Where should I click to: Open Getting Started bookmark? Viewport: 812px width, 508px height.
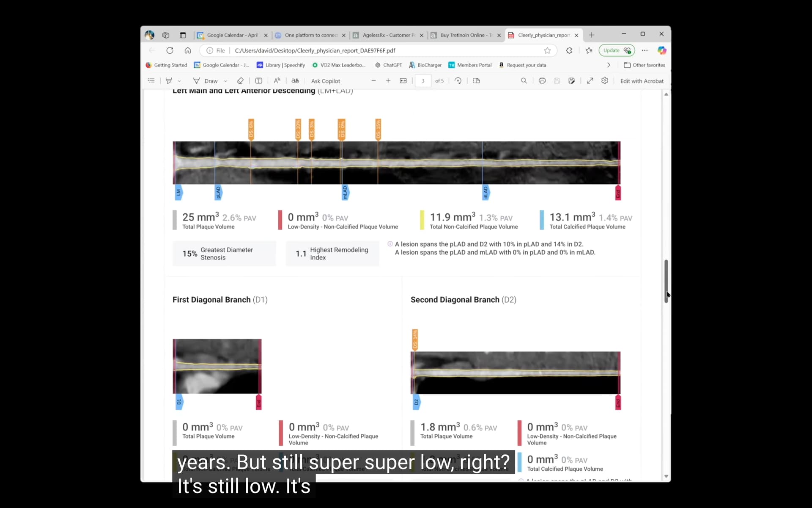pos(166,65)
